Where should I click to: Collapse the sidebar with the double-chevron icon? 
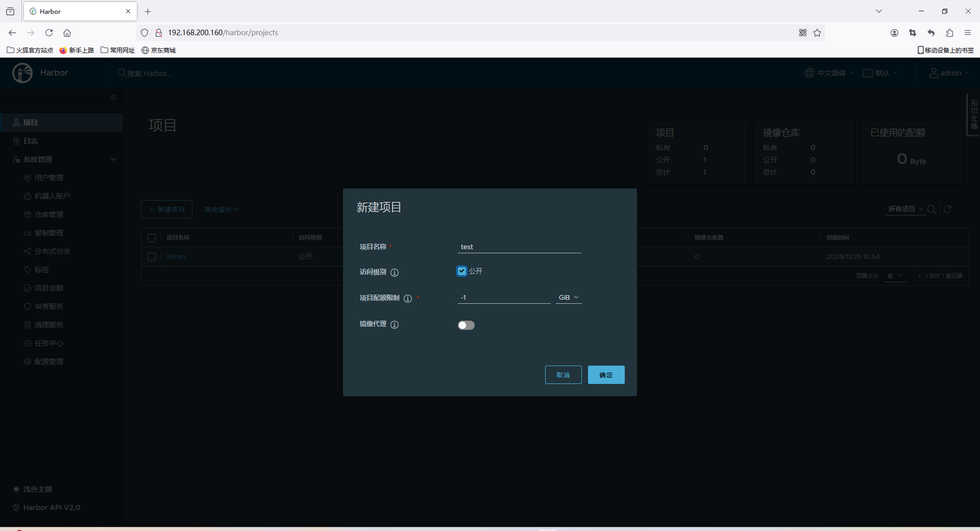113,98
